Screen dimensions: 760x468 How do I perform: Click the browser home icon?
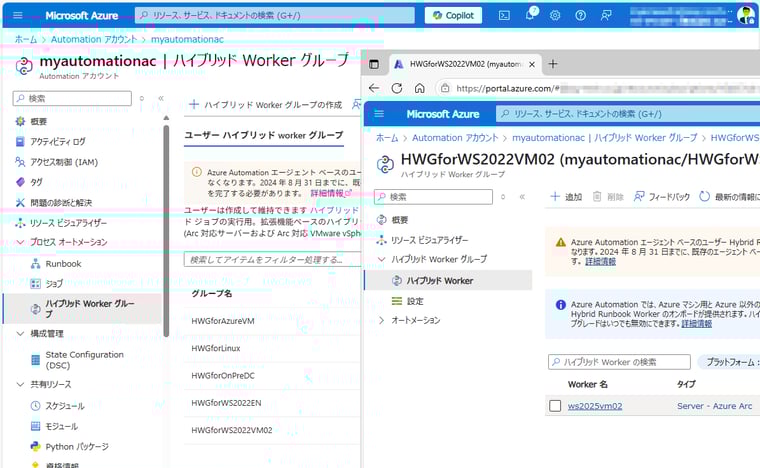click(x=420, y=88)
